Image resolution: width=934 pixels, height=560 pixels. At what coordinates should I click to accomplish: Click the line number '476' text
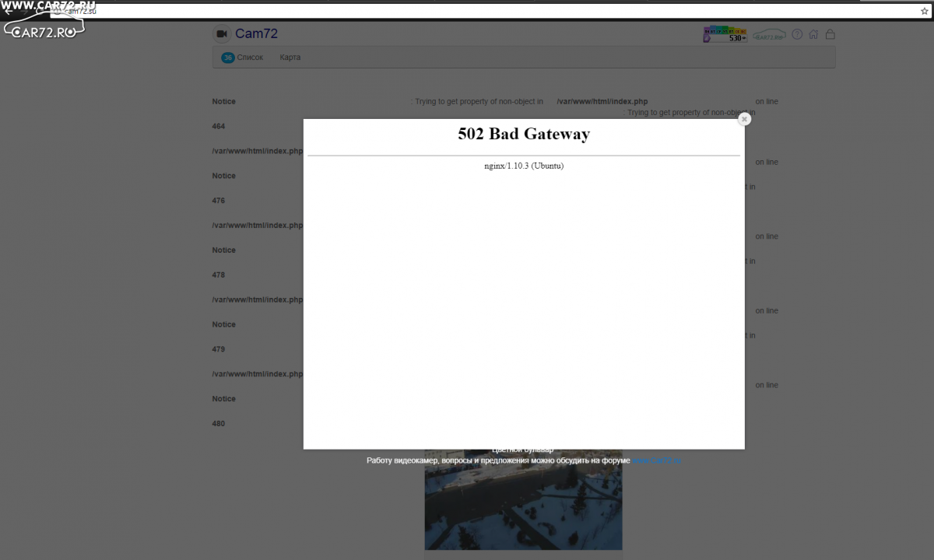(219, 201)
